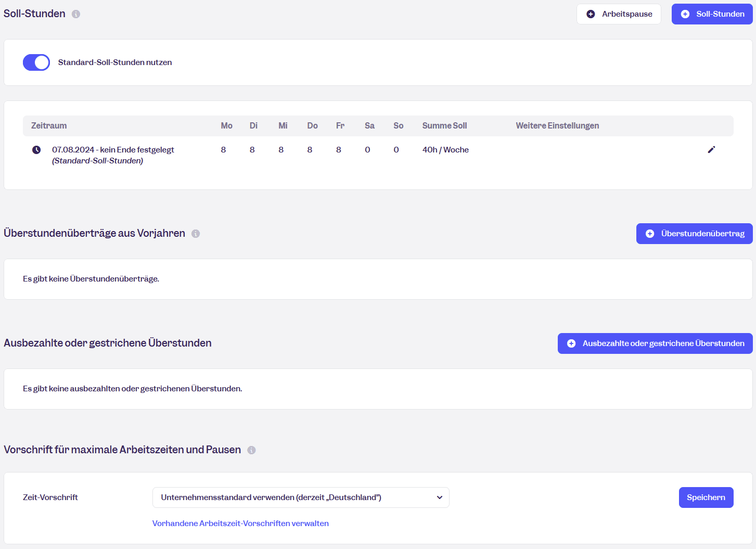This screenshot has height=549, width=756.
Task: Show info about maximale Arbeitszeiten und Pausen
Action: [x=251, y=450]
